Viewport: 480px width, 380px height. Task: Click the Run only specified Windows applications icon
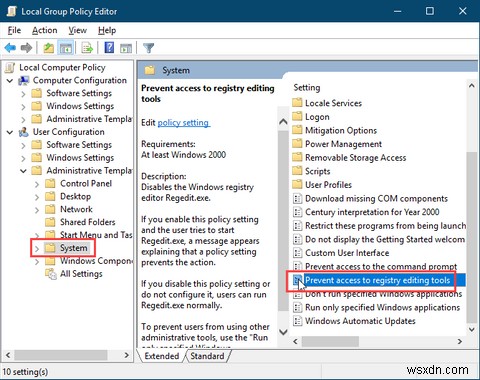pyautogui.click(x=297, y=307)
